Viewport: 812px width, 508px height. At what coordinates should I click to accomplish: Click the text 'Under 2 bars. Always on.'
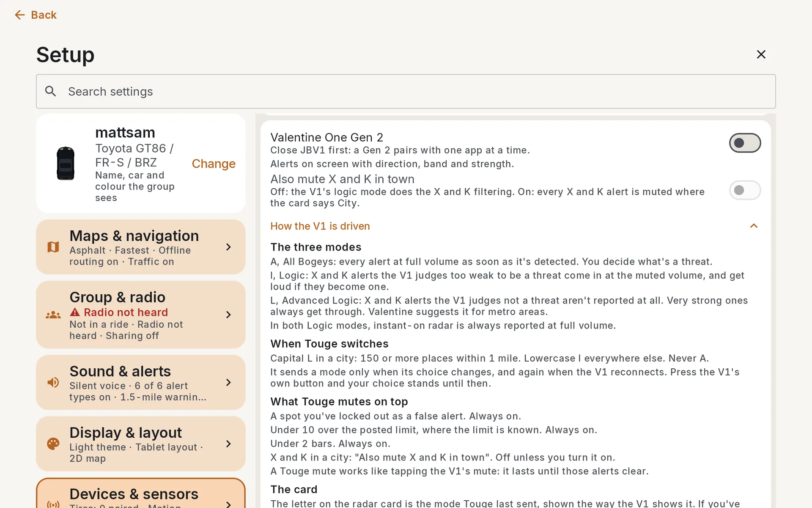pos(330,444)
